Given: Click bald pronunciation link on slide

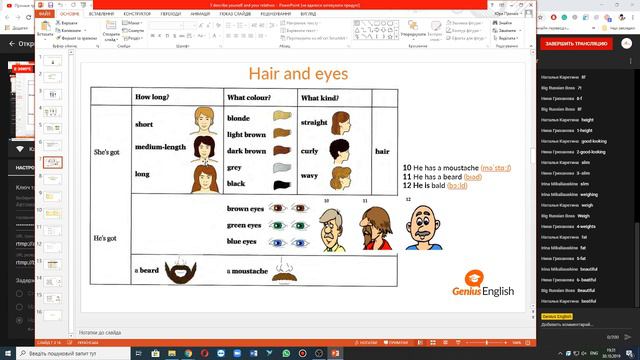Looking at the screenshot, I should tap(457, 186).
